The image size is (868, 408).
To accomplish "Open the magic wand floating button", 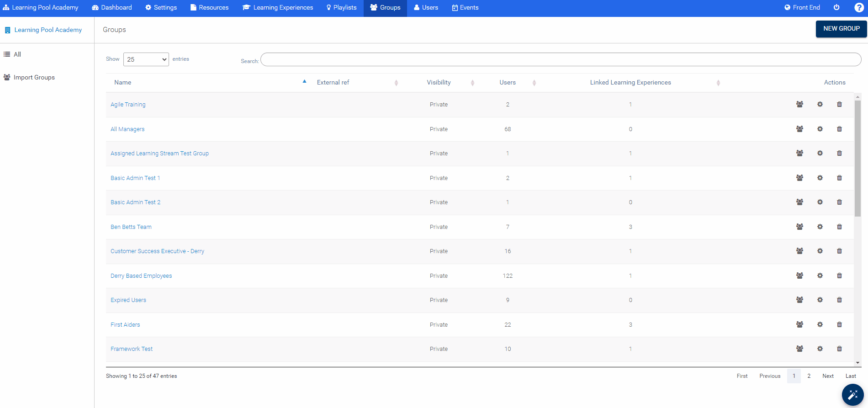I will tap(852, 395).
